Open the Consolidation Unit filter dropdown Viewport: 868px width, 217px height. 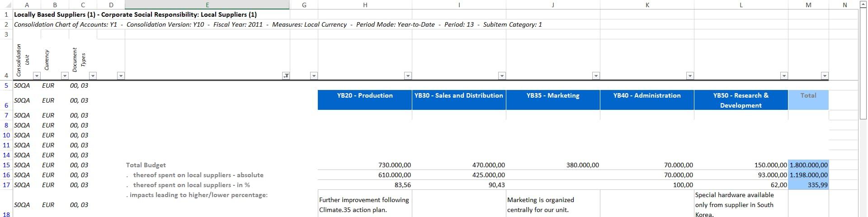click(x=37, y=75)
